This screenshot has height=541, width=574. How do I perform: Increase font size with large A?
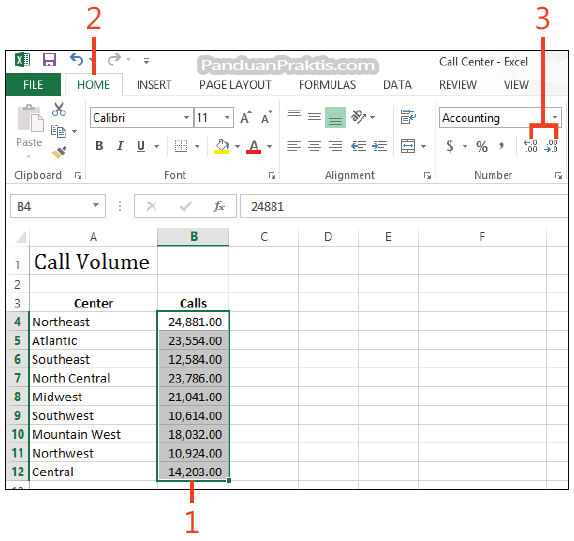pos(246,117)
